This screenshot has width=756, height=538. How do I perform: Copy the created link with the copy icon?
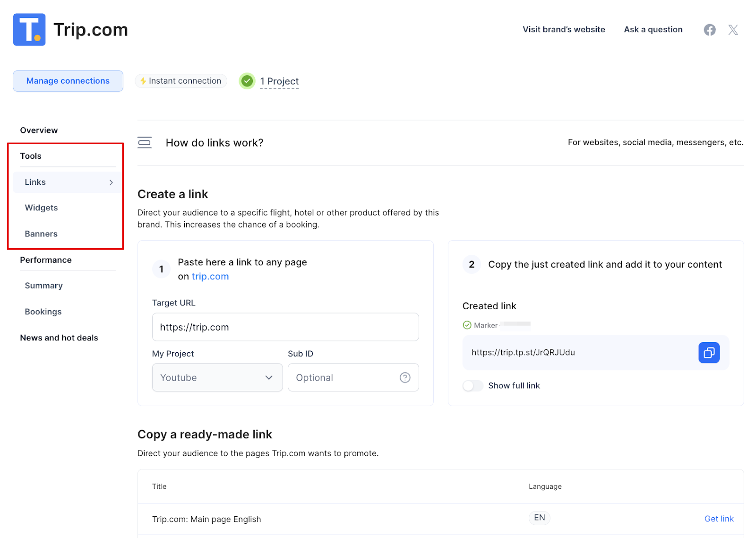pos(709,353)
